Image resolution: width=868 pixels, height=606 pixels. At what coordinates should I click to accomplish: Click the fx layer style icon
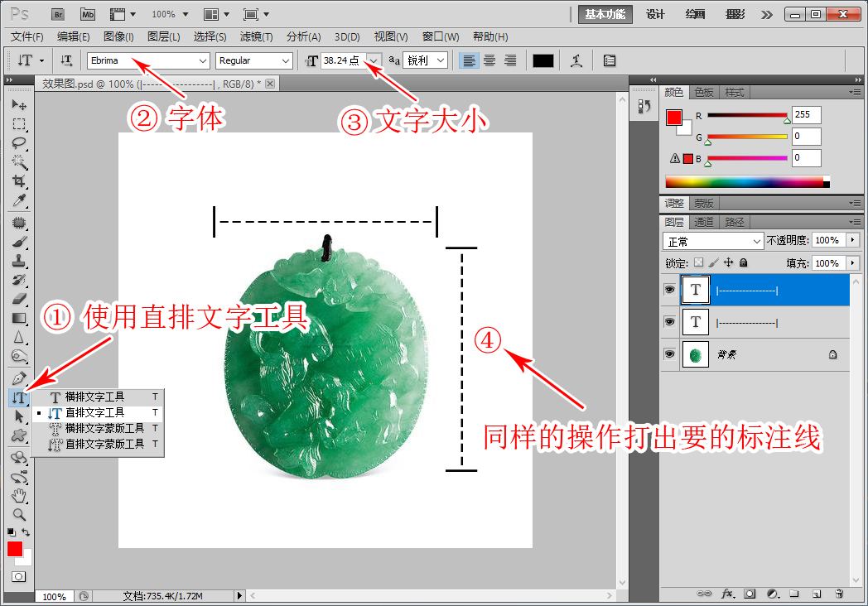[727, 594]
